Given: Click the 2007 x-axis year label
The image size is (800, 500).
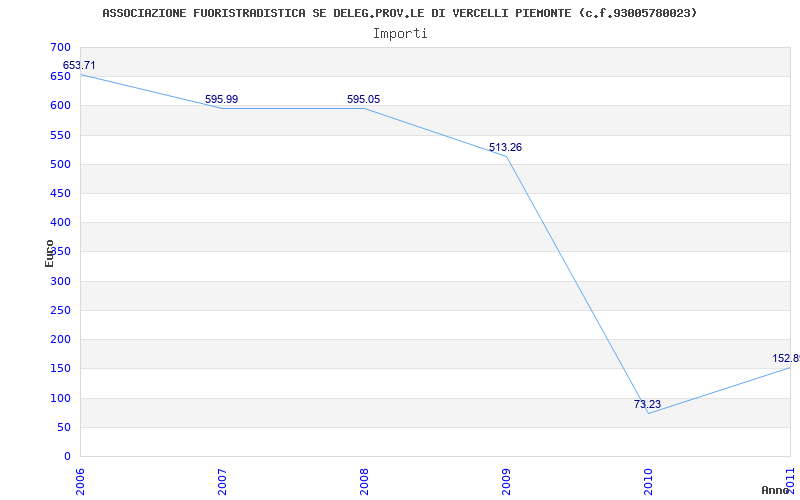Looking at the screenshot, I should [x=222, y=482].
